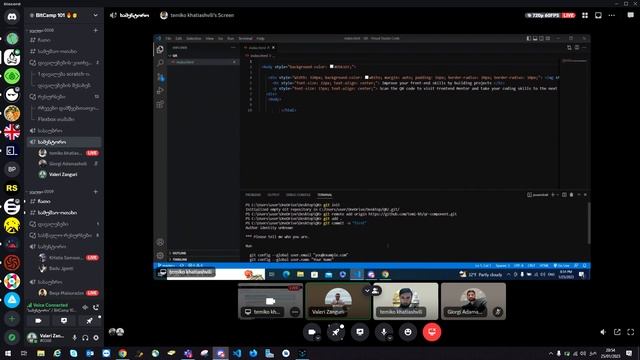Viewport: 640px width, 360px height.
Task: Click Voice Connected status text
Action: 50,305
